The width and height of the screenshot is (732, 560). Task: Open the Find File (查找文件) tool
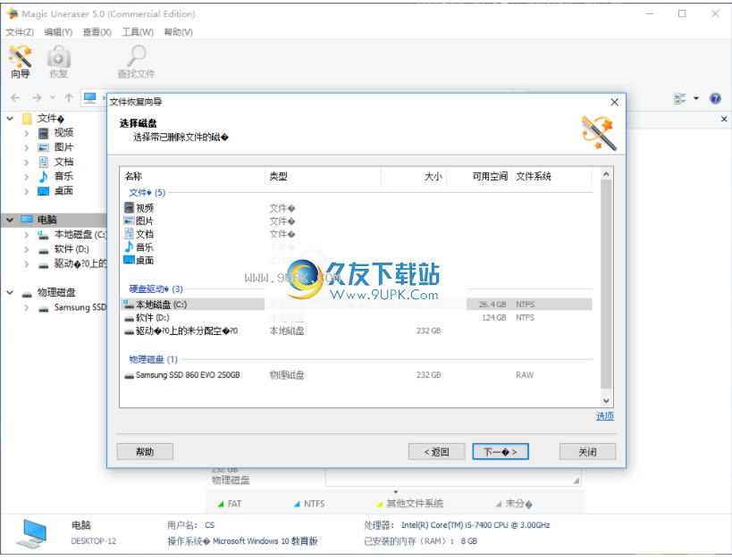(x=136, y=62)
